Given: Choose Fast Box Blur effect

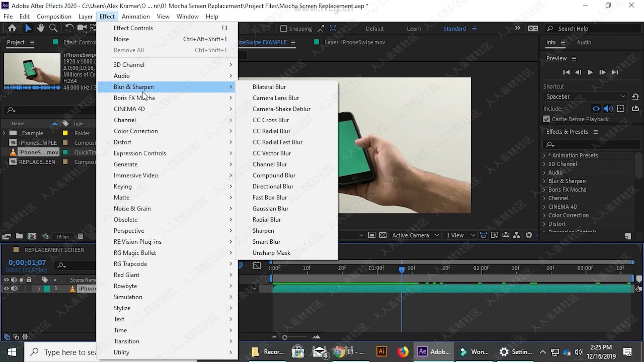Looking at the screenshot, I should 270,197.
